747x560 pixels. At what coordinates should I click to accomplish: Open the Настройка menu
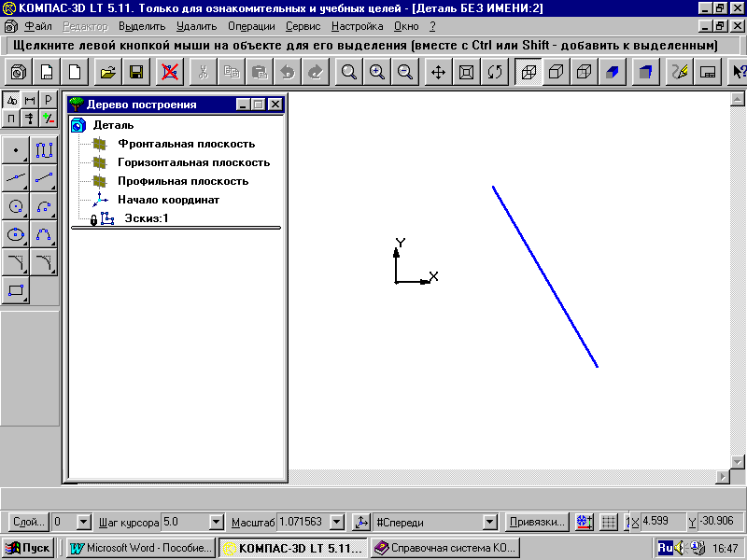pos(358,26)
